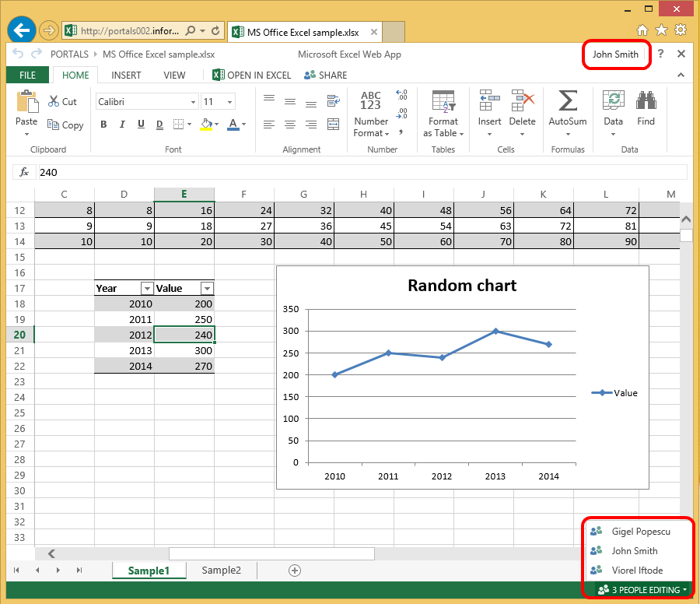Apply the blue font color A
This screenshot has width=700, height=604.
tap(233, 125)
